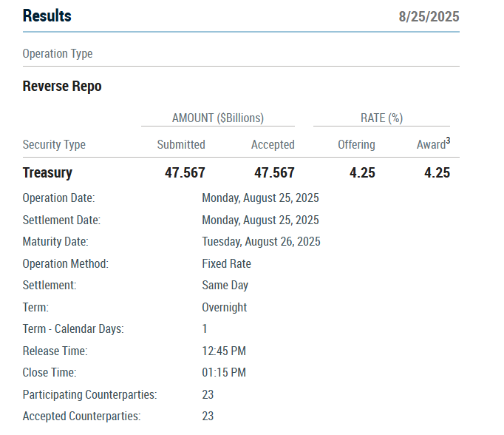Select the Reverse Repo operation heading
Screen dimensions: 504x435
(62, 87)
